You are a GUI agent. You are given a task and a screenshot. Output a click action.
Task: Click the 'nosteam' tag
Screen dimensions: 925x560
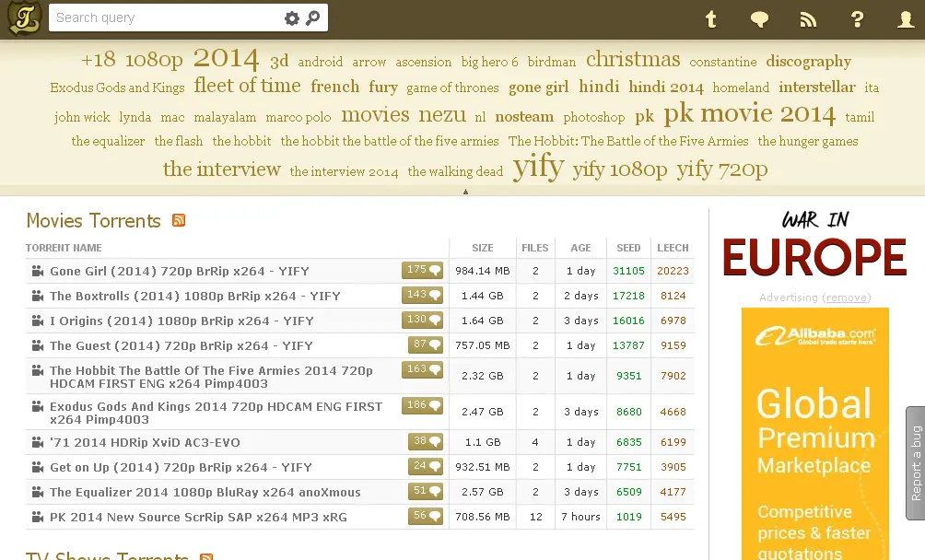click(524, 117)
